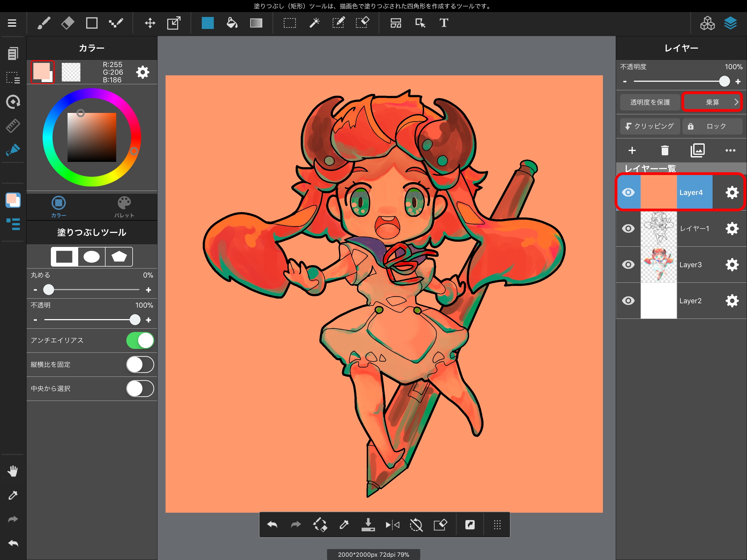Select the rectangle shape tool
The height and width of the screenshot is (560, 747).
92,23
